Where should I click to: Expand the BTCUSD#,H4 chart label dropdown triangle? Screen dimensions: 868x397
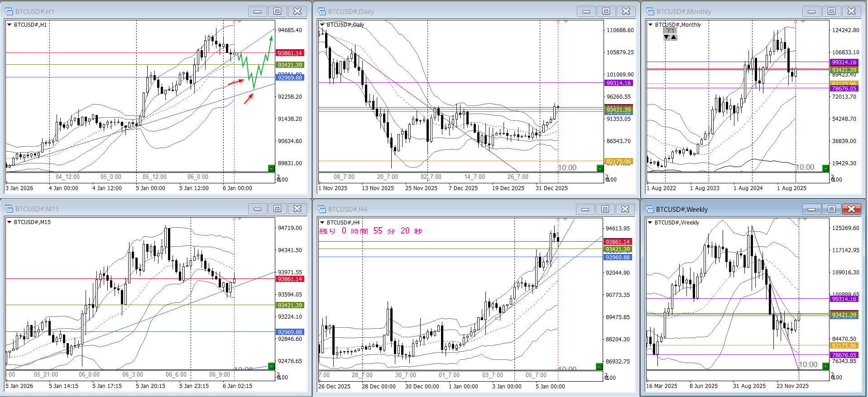click(x=322, y=223)
